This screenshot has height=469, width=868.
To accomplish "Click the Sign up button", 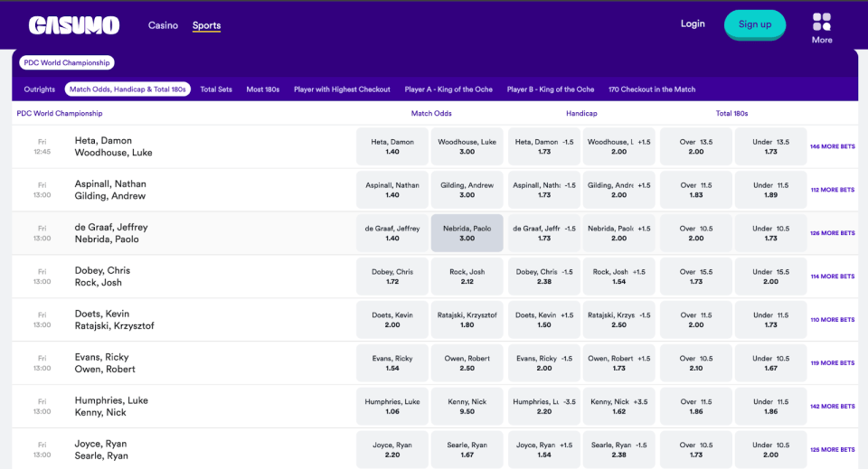I will pyautogui.click(x=754, y=24).
